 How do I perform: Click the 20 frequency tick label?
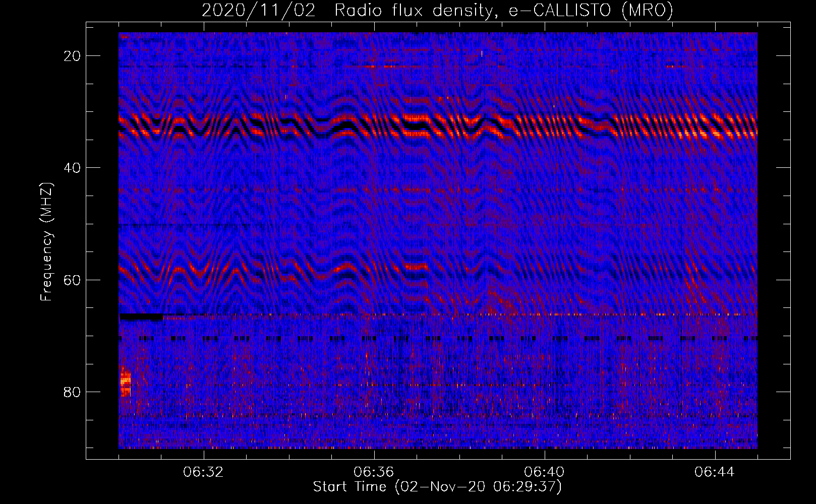[73, 56]
